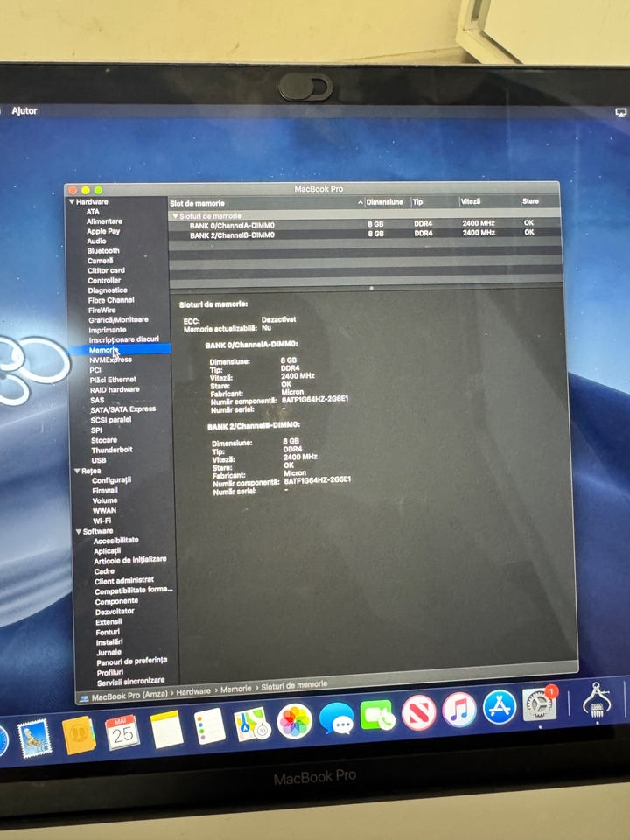Collapse the Sloturi de memorie row

[175, 216]
